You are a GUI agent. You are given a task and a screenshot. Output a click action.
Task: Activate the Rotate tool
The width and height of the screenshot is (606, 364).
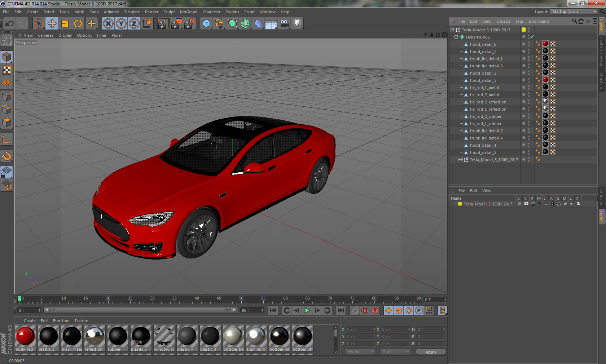[78, 24]
